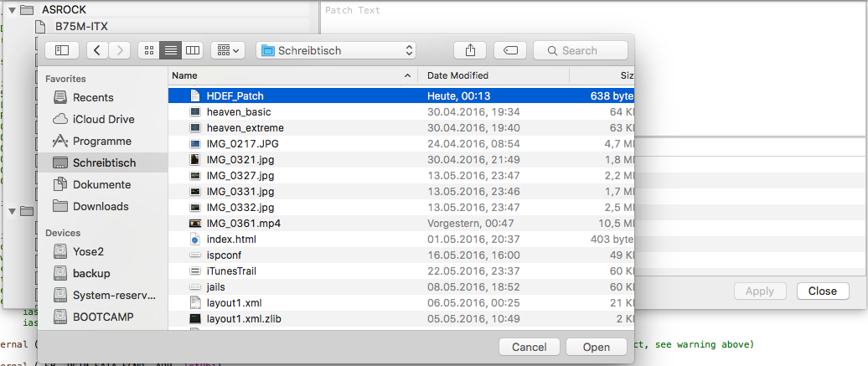Viewport: 868px width, 366px height.
Task: Sort files by Date Modified column
Action: tap(493, 75)
